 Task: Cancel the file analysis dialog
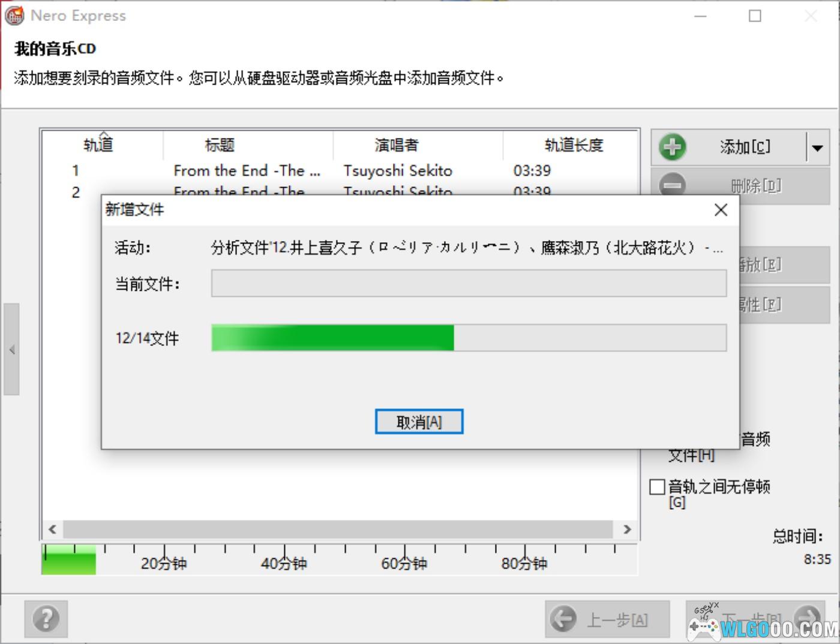point(419,422)
